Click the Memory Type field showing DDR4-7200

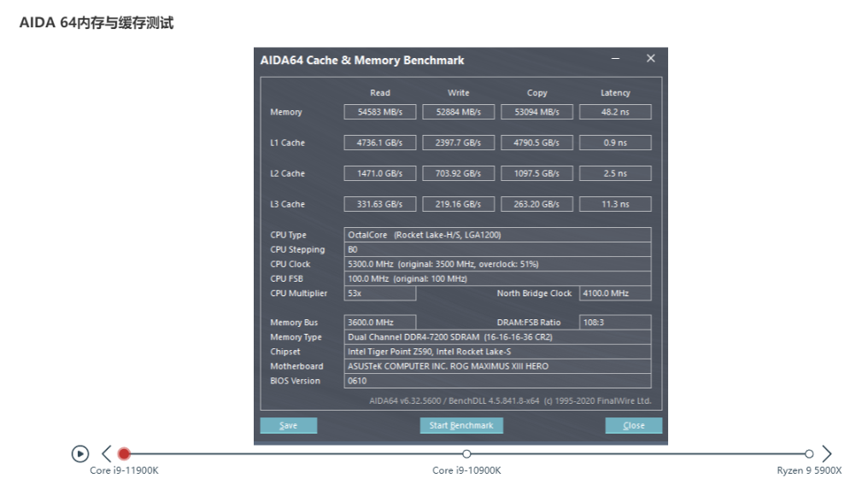498,336
